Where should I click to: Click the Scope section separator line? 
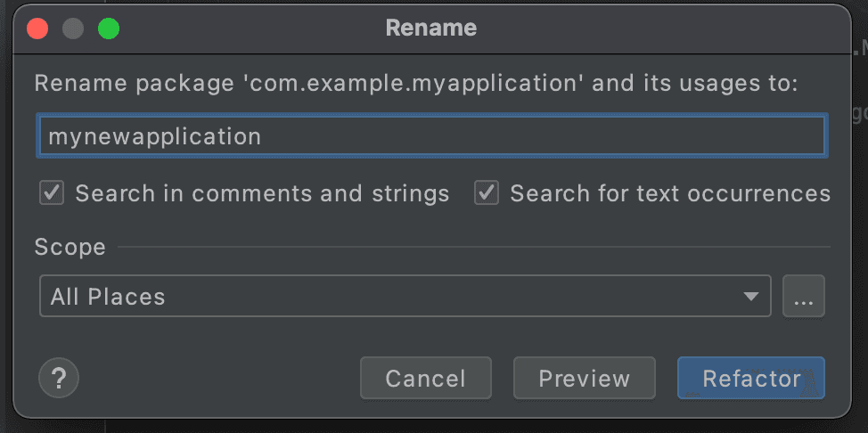472,247
